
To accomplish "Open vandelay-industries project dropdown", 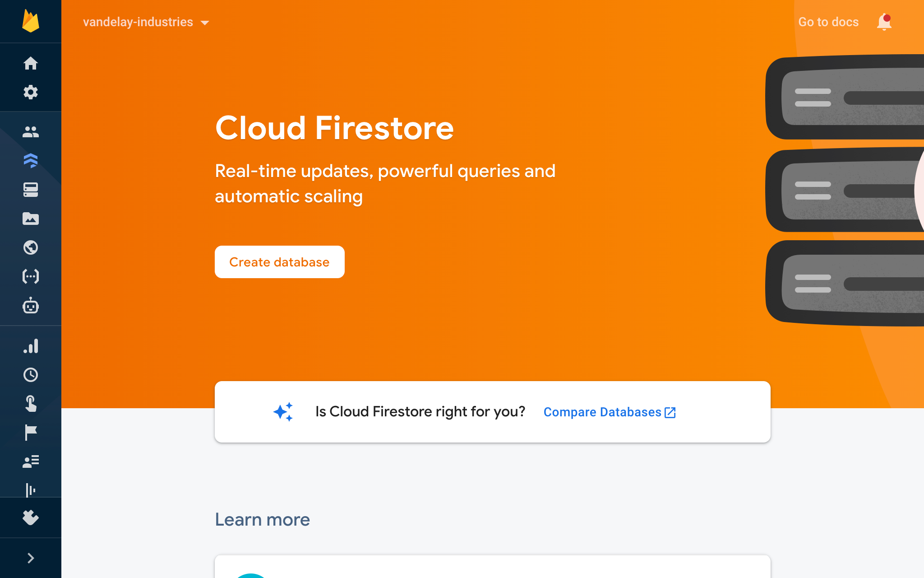I will [x=146, y=22].
